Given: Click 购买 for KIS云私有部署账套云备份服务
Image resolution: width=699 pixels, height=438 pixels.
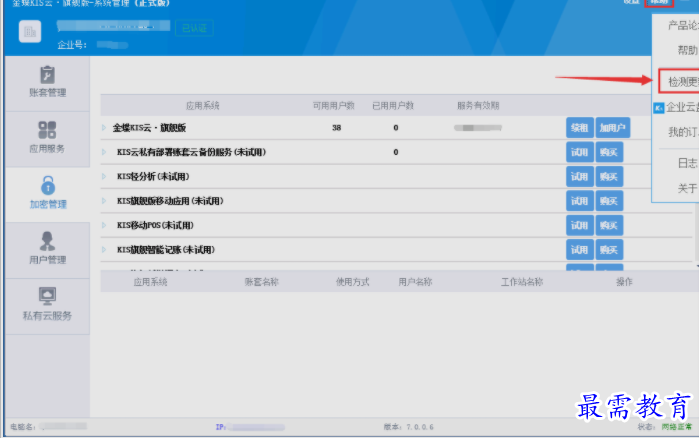Looking at the screenshot, I should 609,152.
